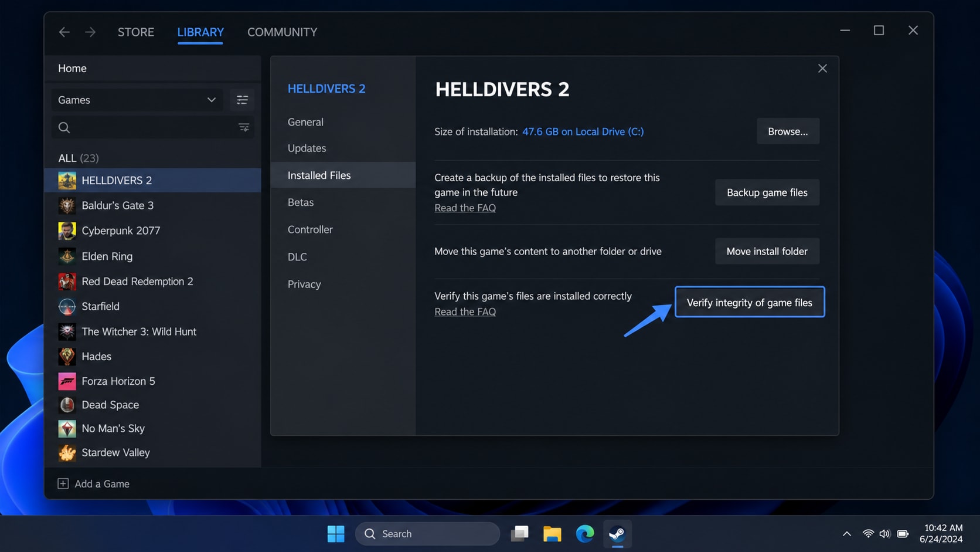
Task: Switch to the LIBRARY tab
Action: 200,32
